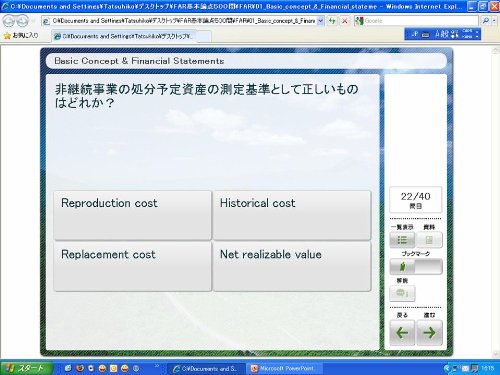500x375 pixels.
Task: Click the Firefox quick launch icon
Action: coord(80,368)
